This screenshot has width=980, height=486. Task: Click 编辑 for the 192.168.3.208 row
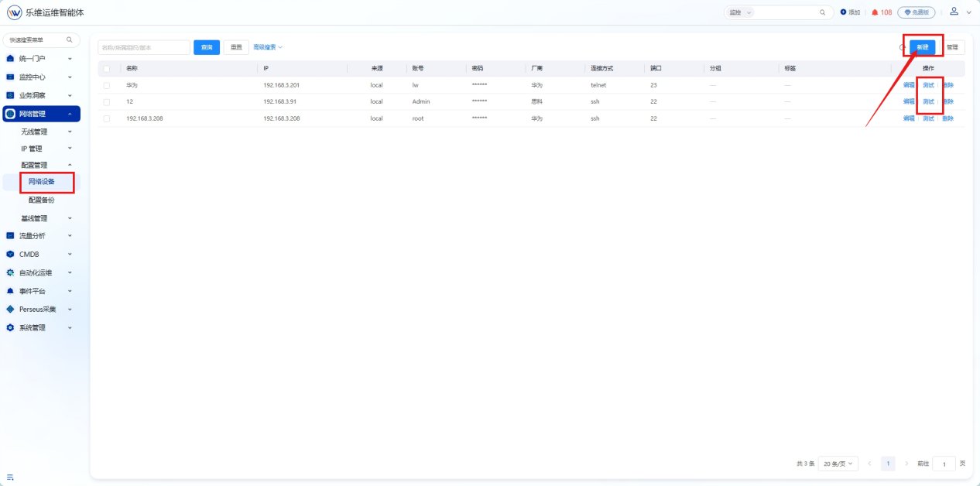pyautogui.click(x=909, y=118)
